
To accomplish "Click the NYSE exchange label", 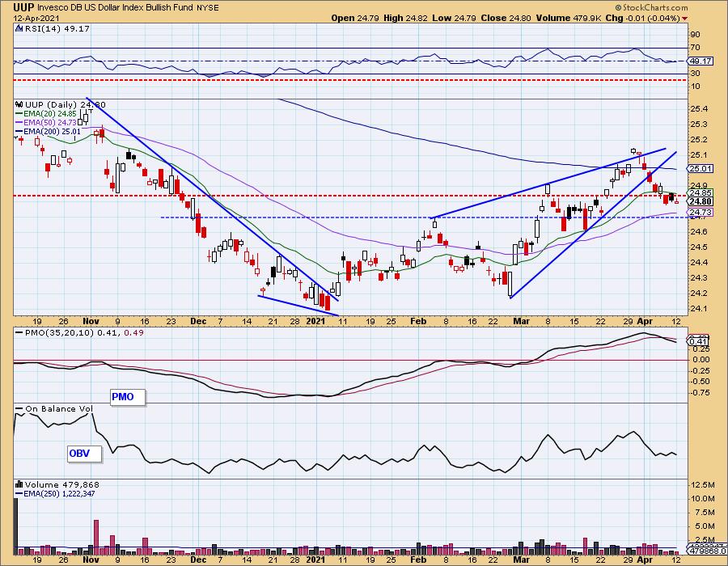I will (209, 8).
